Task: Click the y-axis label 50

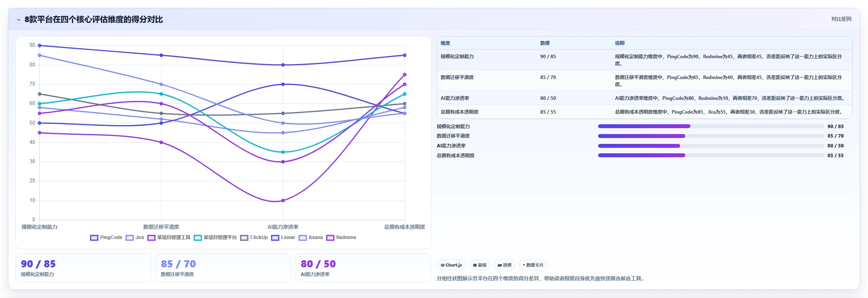Action: [x=32, y=123]
